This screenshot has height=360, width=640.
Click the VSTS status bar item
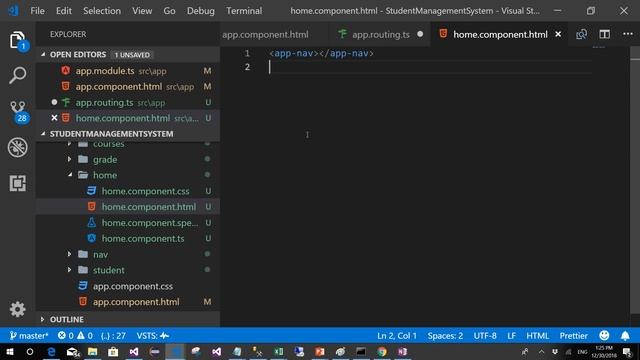coord(153,336)
